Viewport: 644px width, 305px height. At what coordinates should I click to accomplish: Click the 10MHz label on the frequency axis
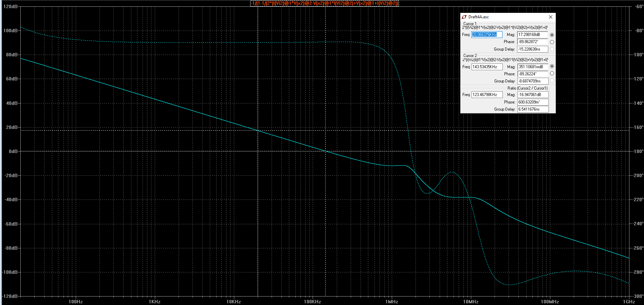pos(471,302)
